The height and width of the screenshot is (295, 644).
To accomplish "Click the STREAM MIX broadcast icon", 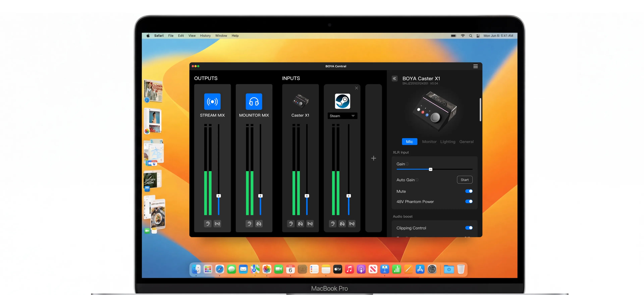I will point(212,101).
